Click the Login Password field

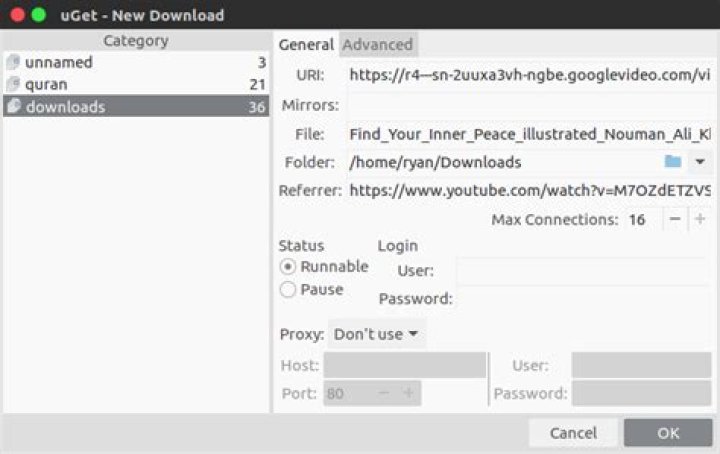tap(585, 299)
